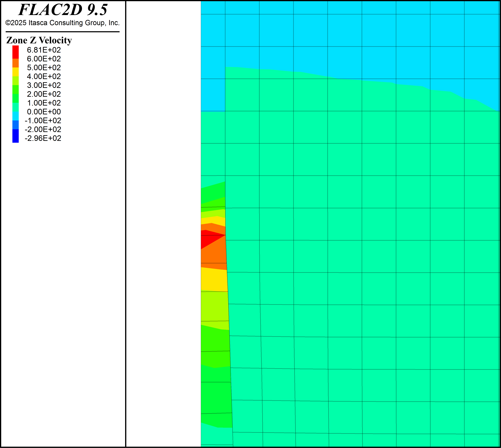The image size is (501, 448).
Task: Click the light blue -1.00E+02 legend swatch
Action: (x=16, y=125)
